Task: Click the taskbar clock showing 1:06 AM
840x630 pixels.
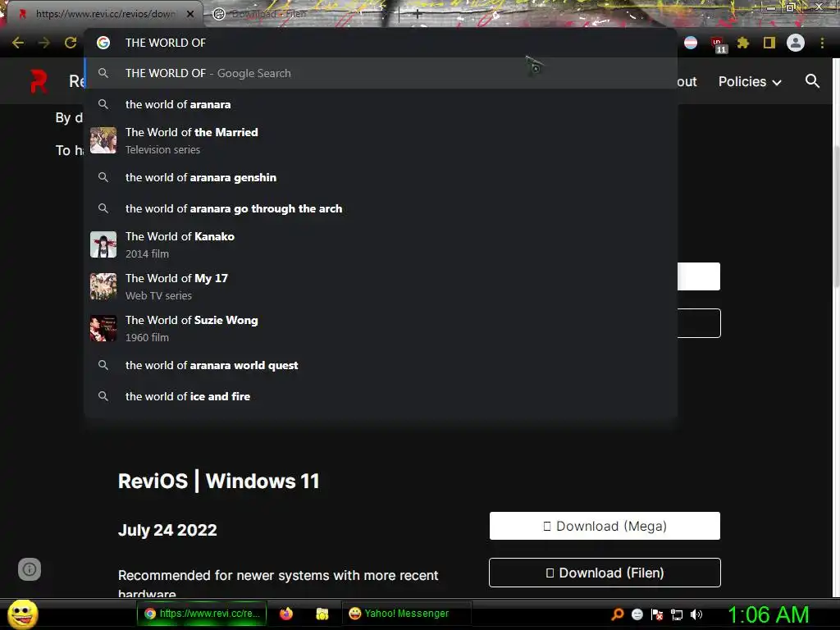Action: [x=768, y=614]
